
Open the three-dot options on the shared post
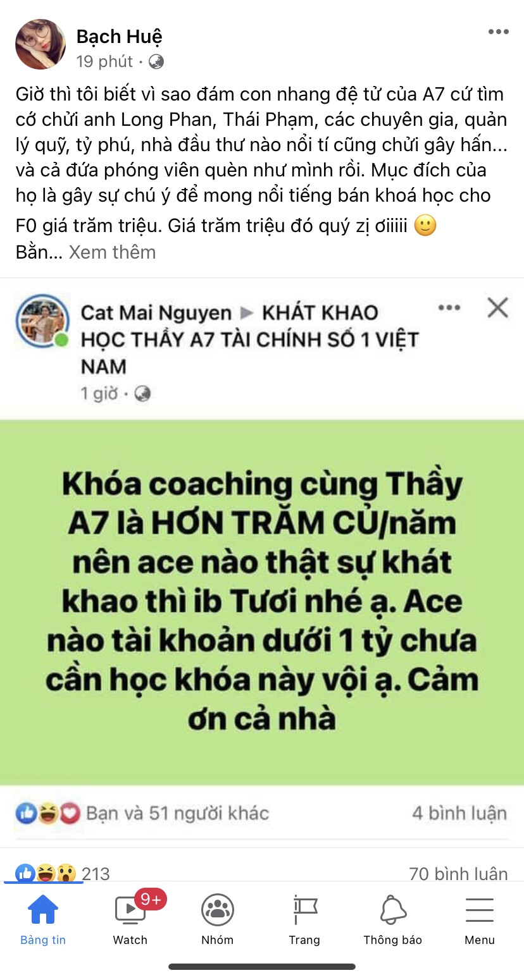tap(449, 308)
